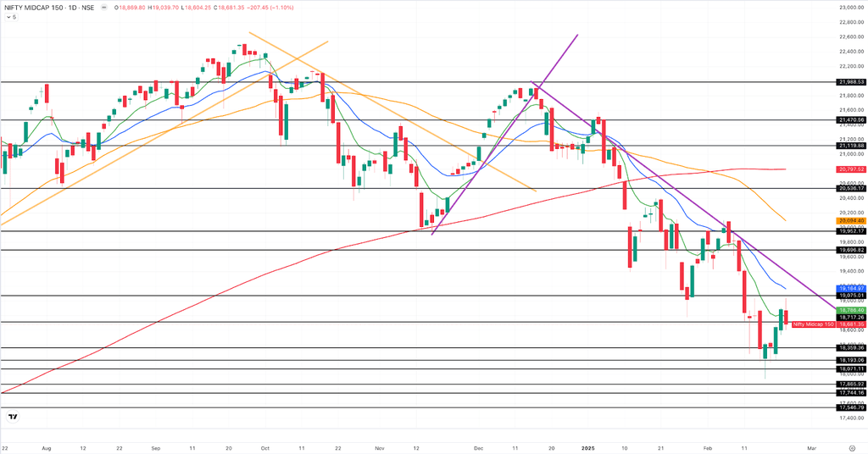The height and width of the screenshot is (454, 868).
Task: Click the 18,359.36 support level label
Action: 850,348
